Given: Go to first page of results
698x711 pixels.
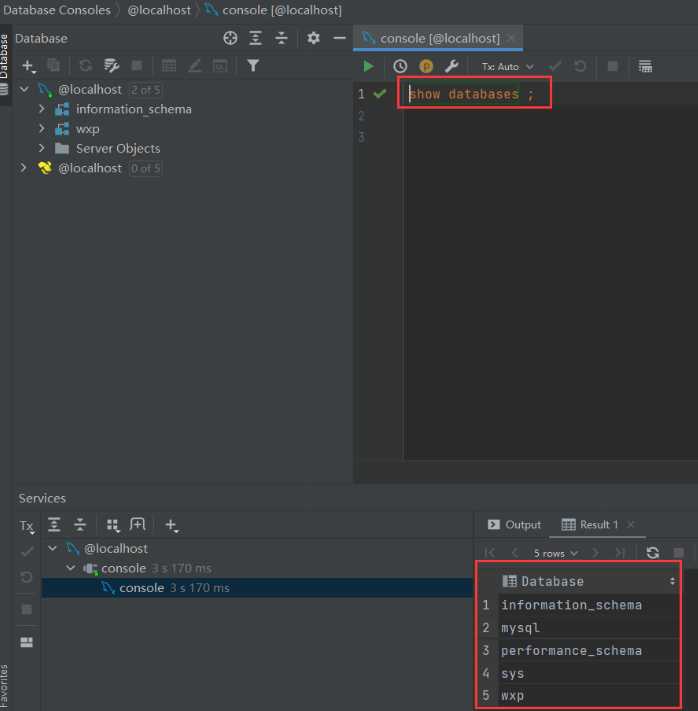Looking at the screenshot, I should click(490, 553).
